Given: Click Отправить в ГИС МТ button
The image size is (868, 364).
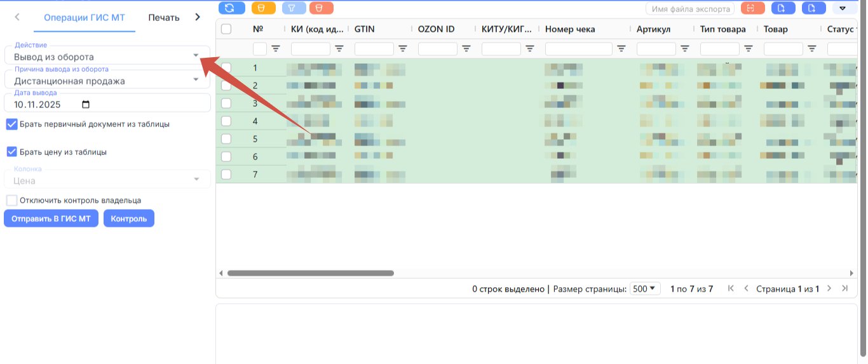Looking at the screenshot, I should click(51, 219).
